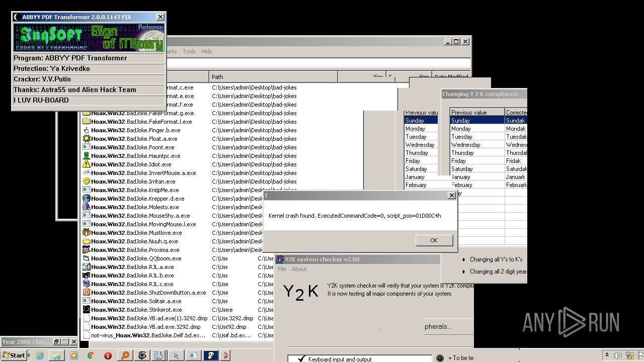Close the kernel crash message dialog

pyautogui.click(x=451, y=196)
